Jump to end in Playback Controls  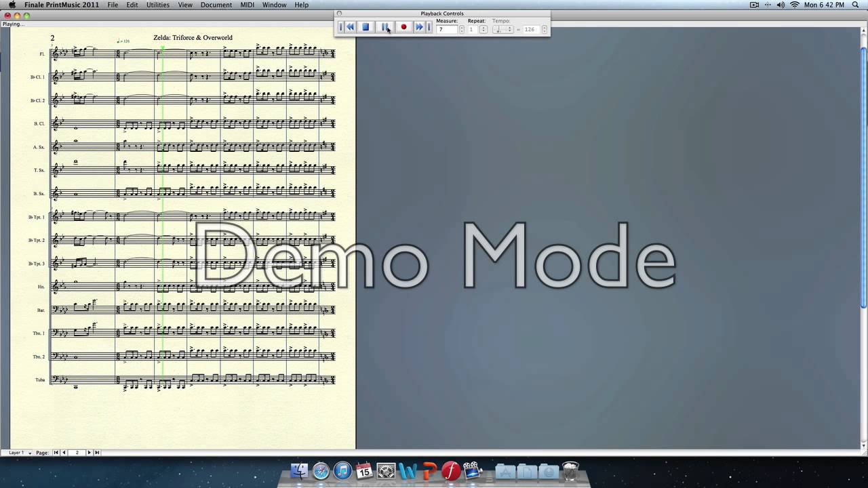(x=429, y=27)
